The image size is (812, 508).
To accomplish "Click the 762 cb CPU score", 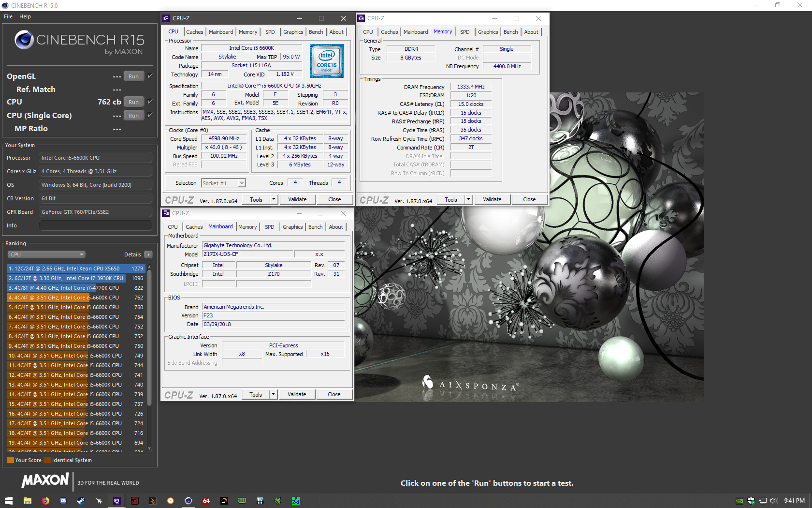I will [109, 102].
